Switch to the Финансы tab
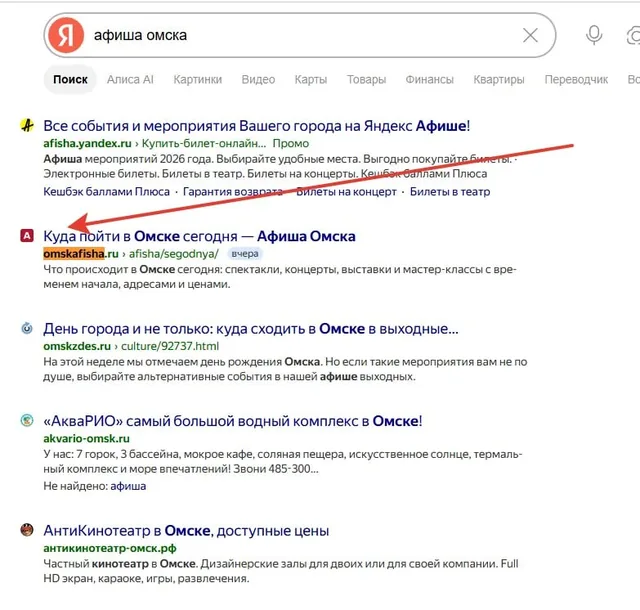 pyautogui.click(x=429, y=79)
